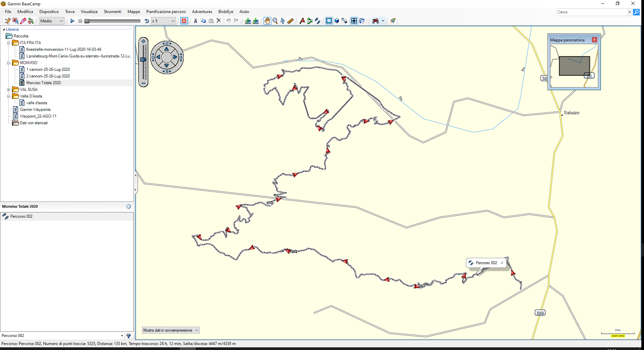Screen dimensions: 644x350
Task: Toggle the 2D map view button
Action: coord(329,21)
